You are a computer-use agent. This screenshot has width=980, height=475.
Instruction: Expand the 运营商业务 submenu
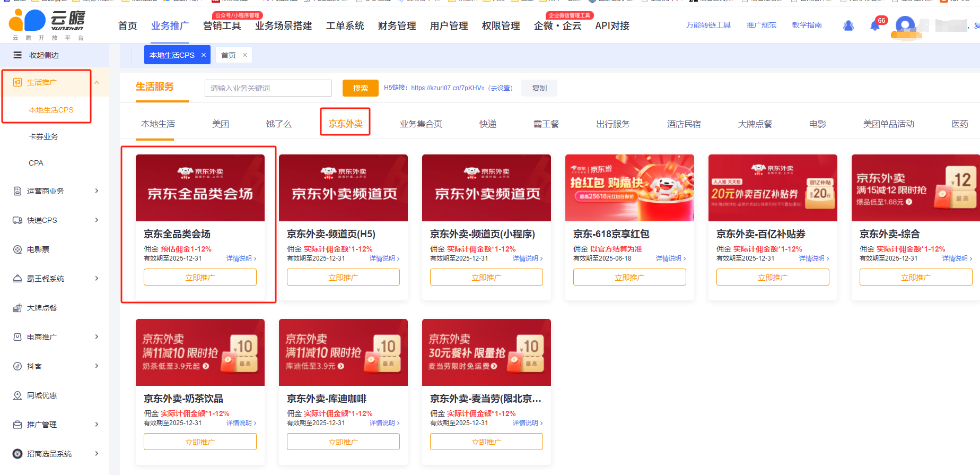(97, 191)
